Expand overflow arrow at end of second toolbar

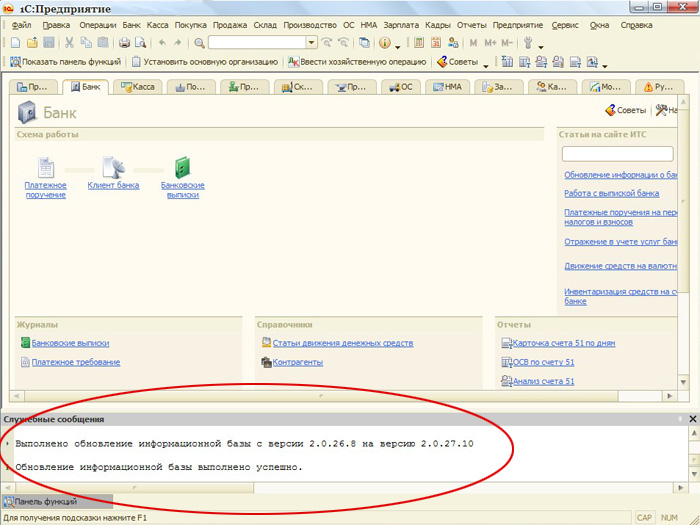click(605, 66)
